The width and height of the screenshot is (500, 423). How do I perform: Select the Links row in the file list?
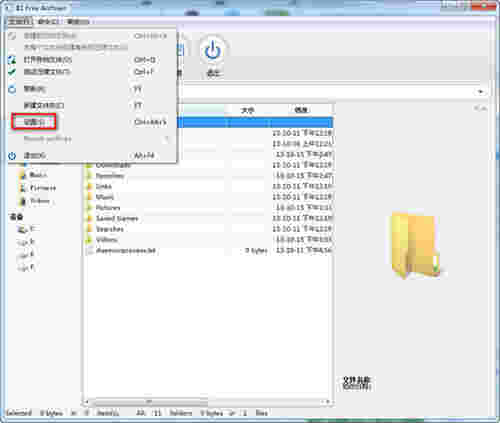208,187
